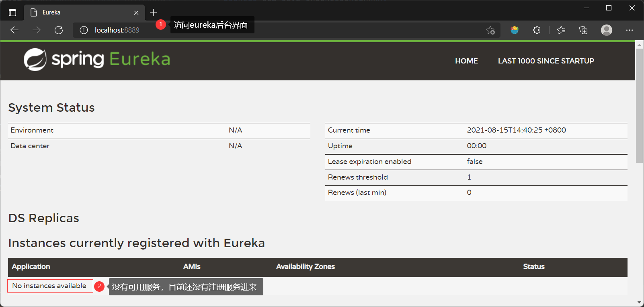The image size is (644, 307).
Task: Click the Environment row label
Action: [x=32, y=130]
